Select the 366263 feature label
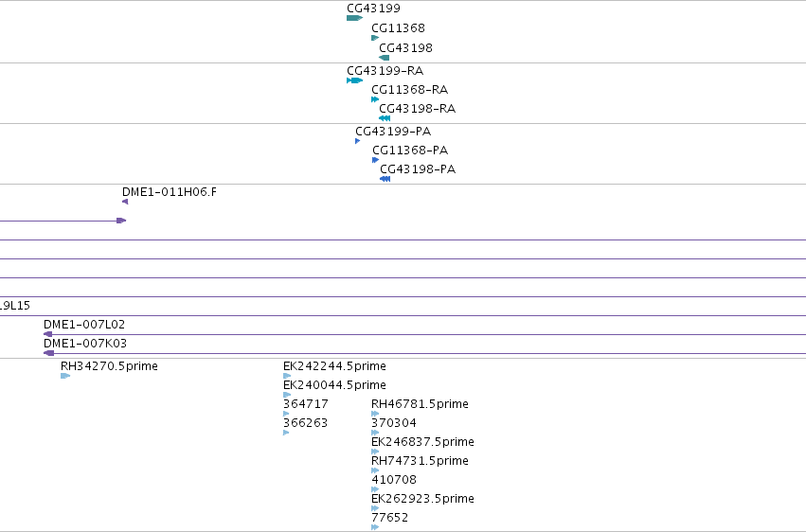The width and height of the screenshot is (806, 532). (x=305, y=422)
